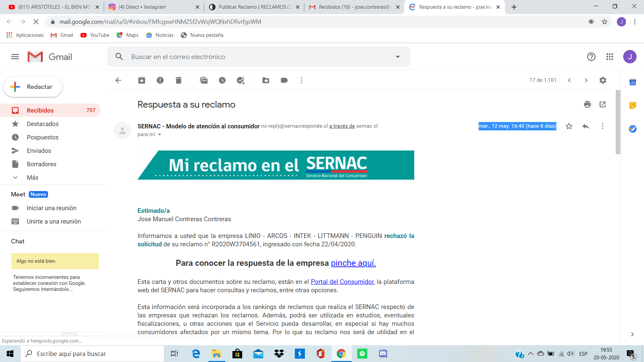Viewport: 644px width, 362px height.
Task: Open Portal del Consumidor link
Action: point(342,282)
